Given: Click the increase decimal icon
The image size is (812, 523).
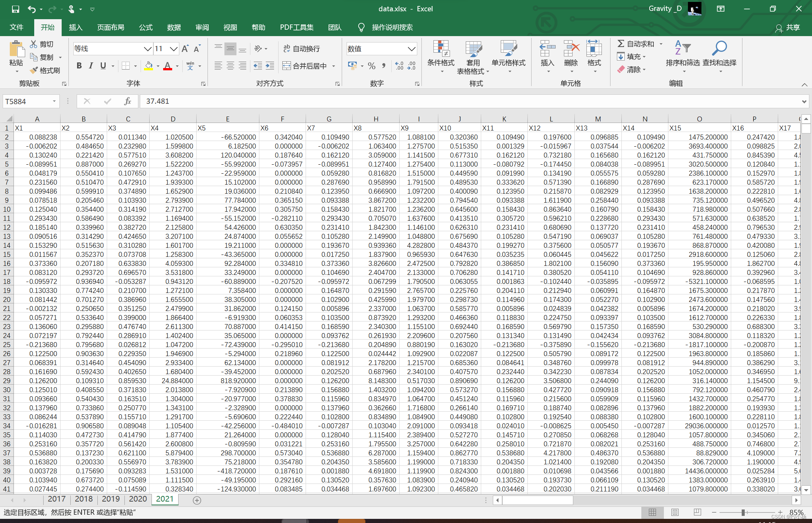Looking at the screenshot, I should [x=399, y=66].
